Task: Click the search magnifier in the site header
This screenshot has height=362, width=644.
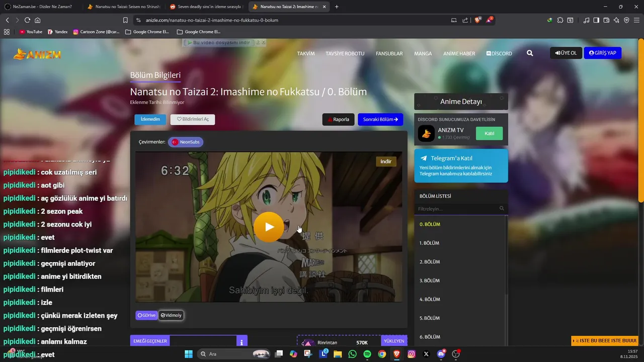Action: pyautogui.click(x=530, y=53)
